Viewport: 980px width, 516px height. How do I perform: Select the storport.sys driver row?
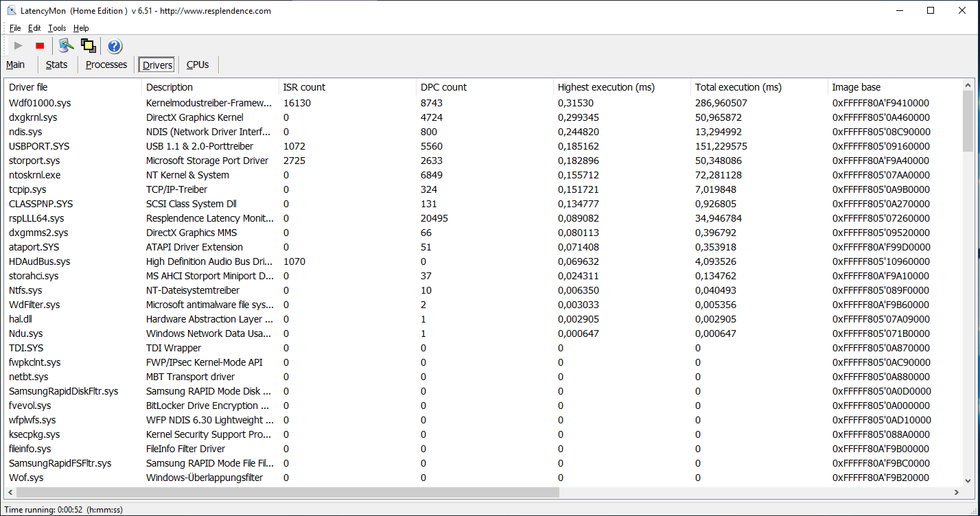[483, 161]
